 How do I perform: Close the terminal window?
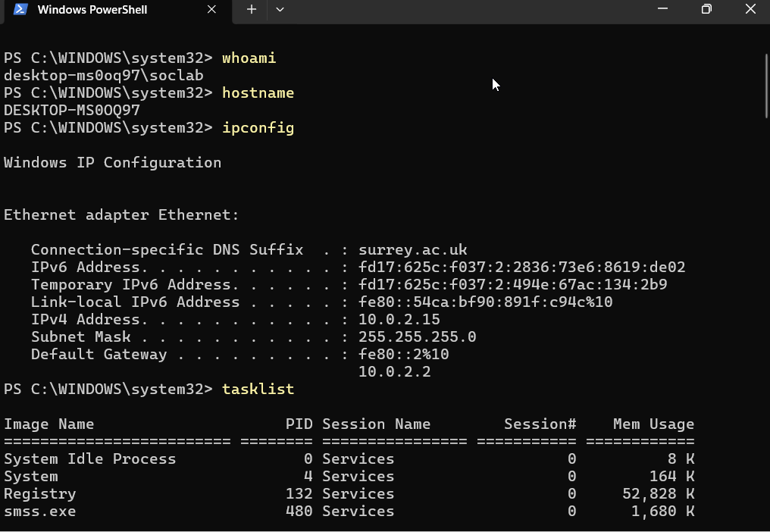pos(750,9)
